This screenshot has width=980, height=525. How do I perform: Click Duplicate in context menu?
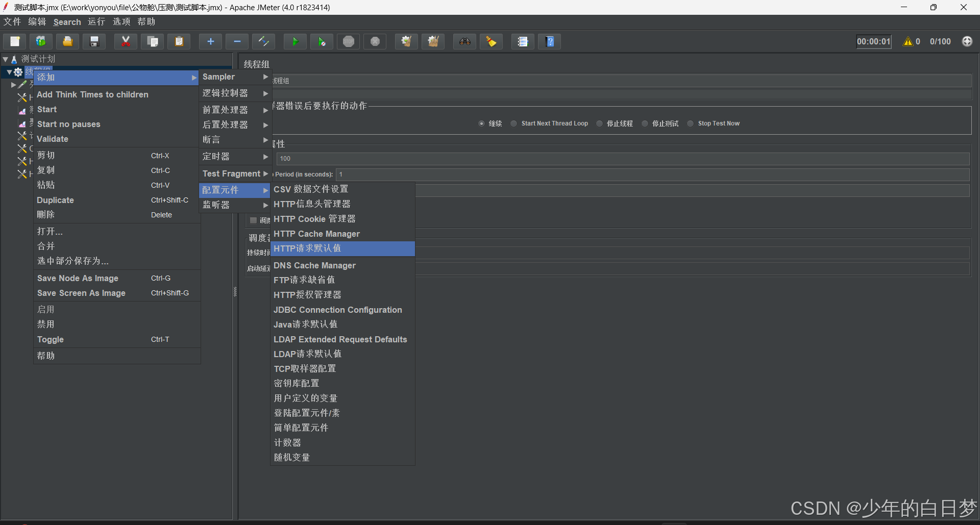point(117,200)
